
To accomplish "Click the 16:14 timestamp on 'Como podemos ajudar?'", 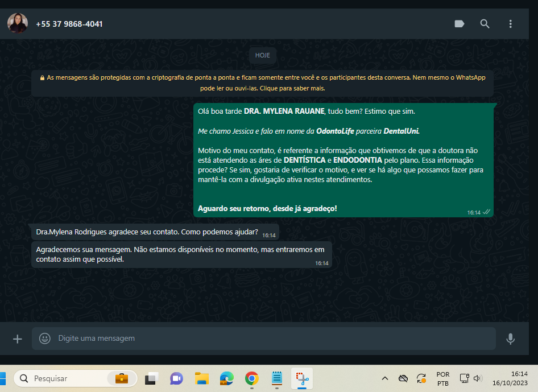I will click(269, 236).
